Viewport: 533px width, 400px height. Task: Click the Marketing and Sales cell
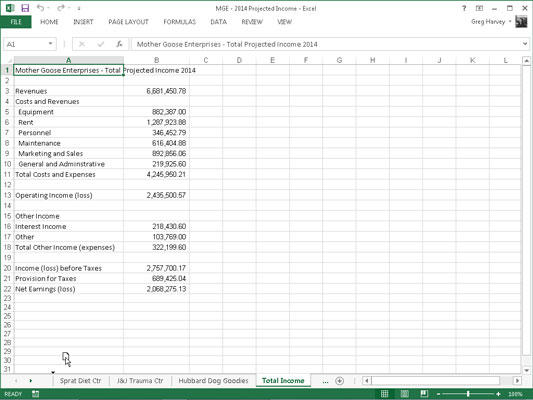coord(69,154)
